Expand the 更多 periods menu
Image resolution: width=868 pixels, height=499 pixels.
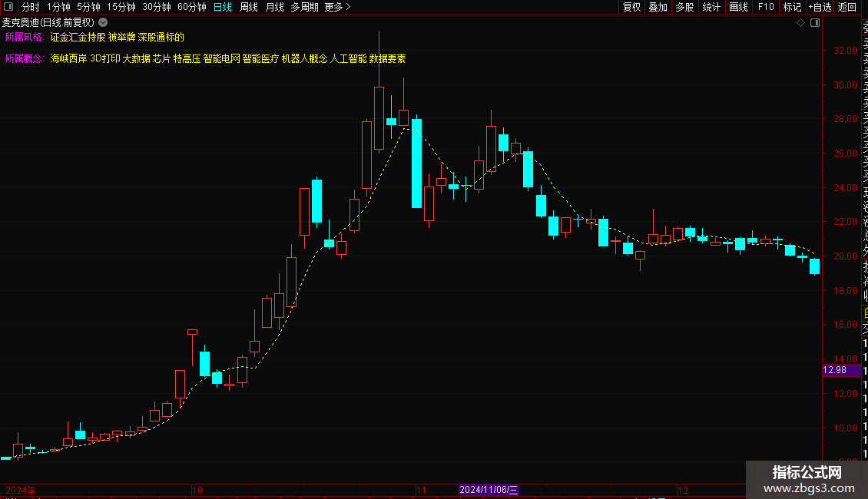point(338,7)
